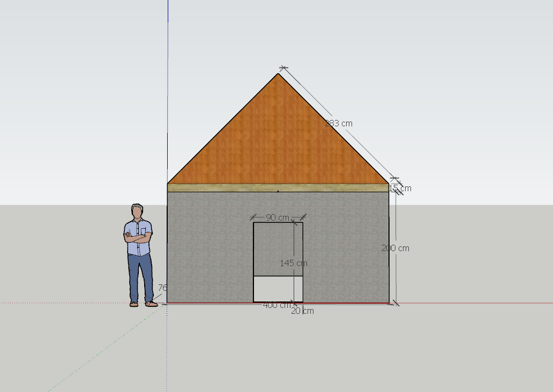
Task: Select the blue vertical axis line
Action: [168, 80]
